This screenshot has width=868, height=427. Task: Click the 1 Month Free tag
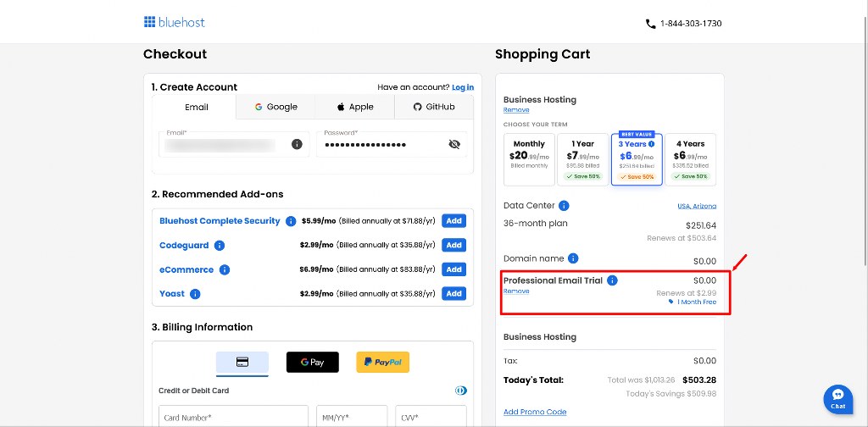[693, 302]
